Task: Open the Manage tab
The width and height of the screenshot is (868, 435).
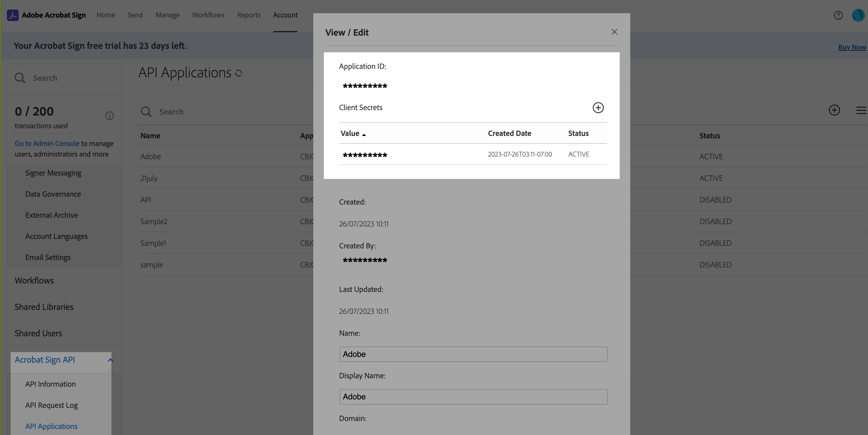Action: point(167,15)
